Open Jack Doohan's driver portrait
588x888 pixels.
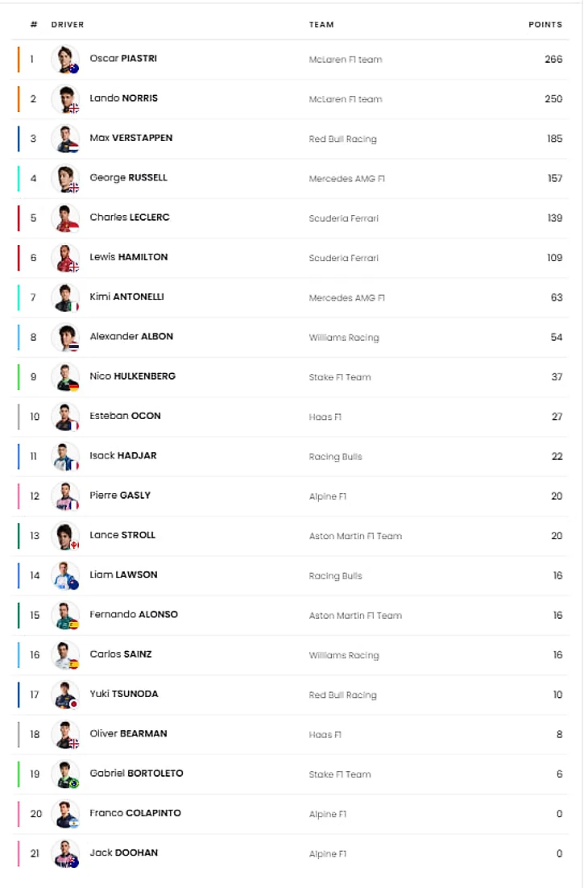pyautogui.click(x=65, y=853)
